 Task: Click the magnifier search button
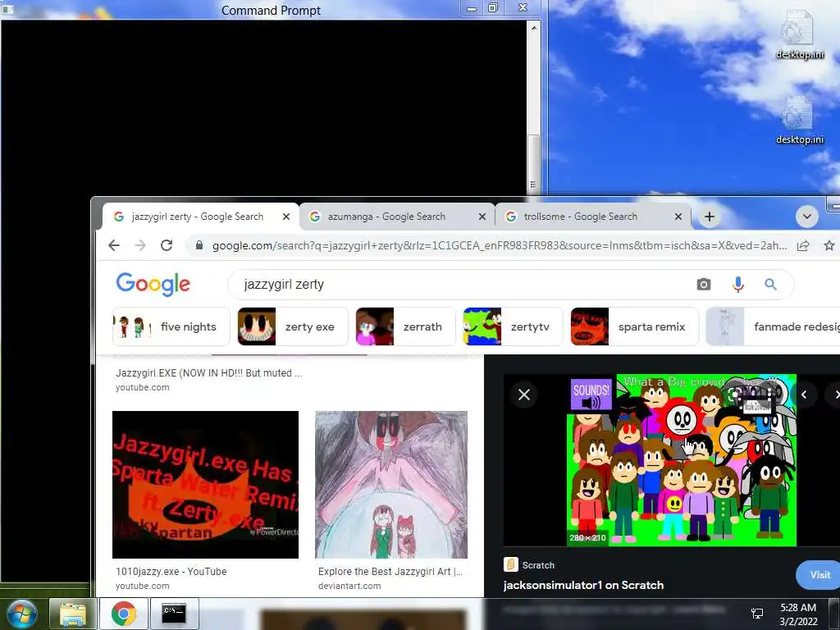pos(770,285)
